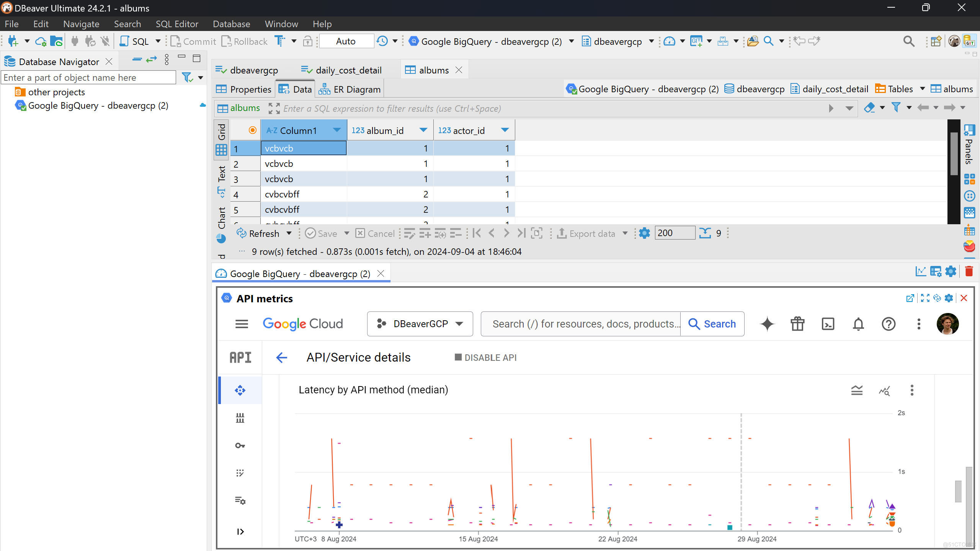Go to the first page of results

[477, 233]
